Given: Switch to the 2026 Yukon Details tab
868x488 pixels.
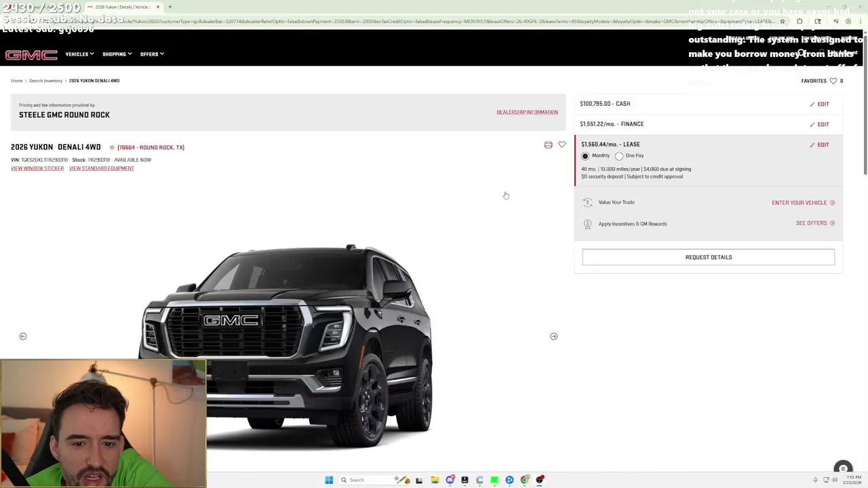Looking at the screenshot, I should coord(122,7).
